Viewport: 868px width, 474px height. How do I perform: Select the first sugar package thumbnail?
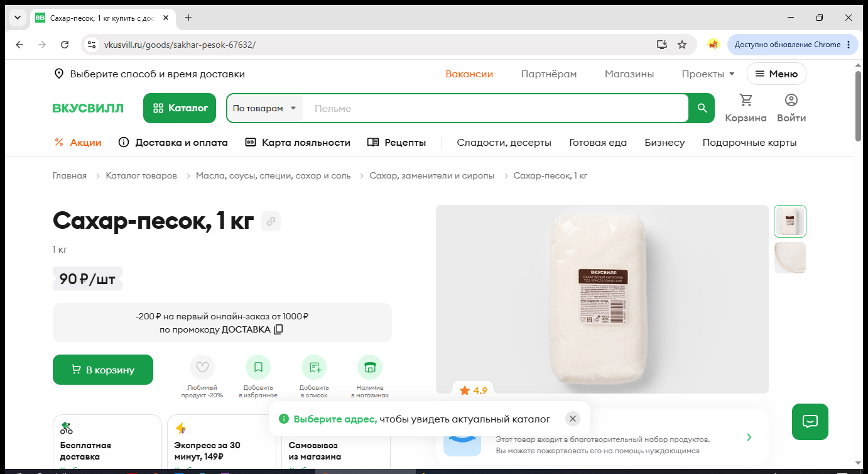pyautogui.click(x=790, y=221)
